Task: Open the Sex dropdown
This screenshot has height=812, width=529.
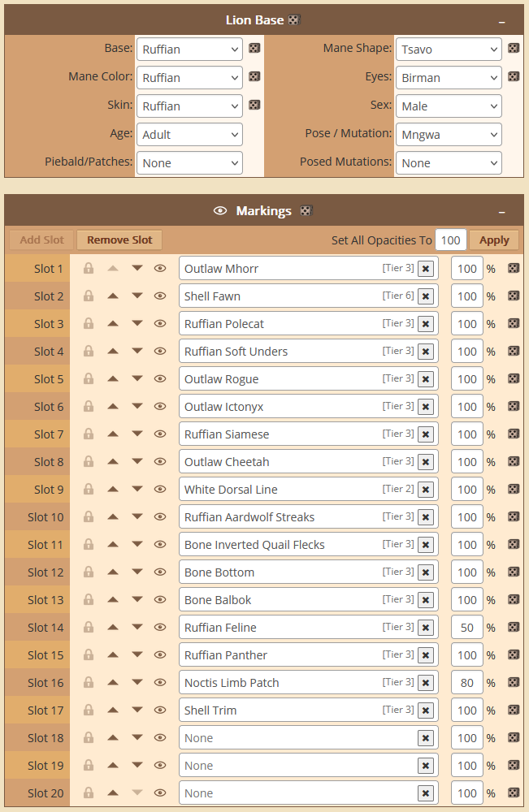Action: [x=449, y=106]
